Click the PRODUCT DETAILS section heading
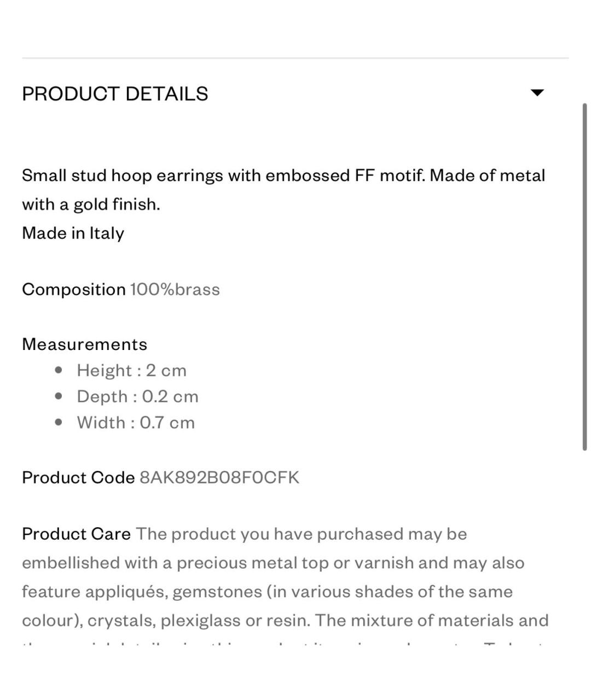 pos(115,94)
